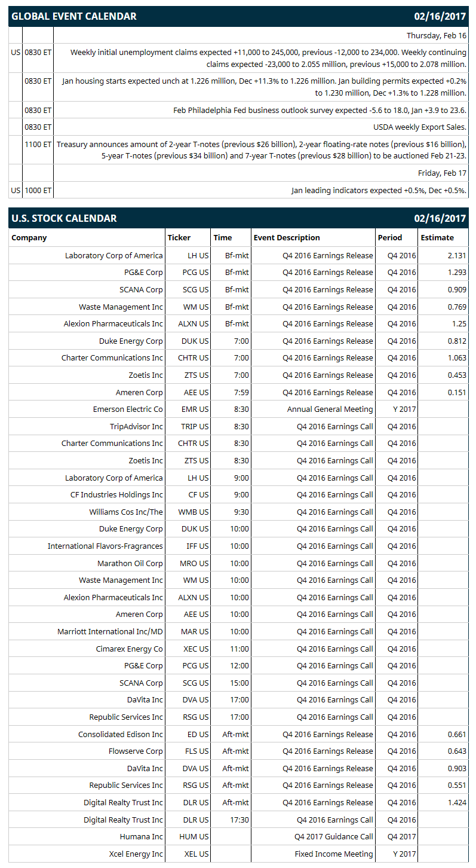
Task: Click the weekly initial unemployment claims entry
Action: pyautogui.click(x=268, y=58)
